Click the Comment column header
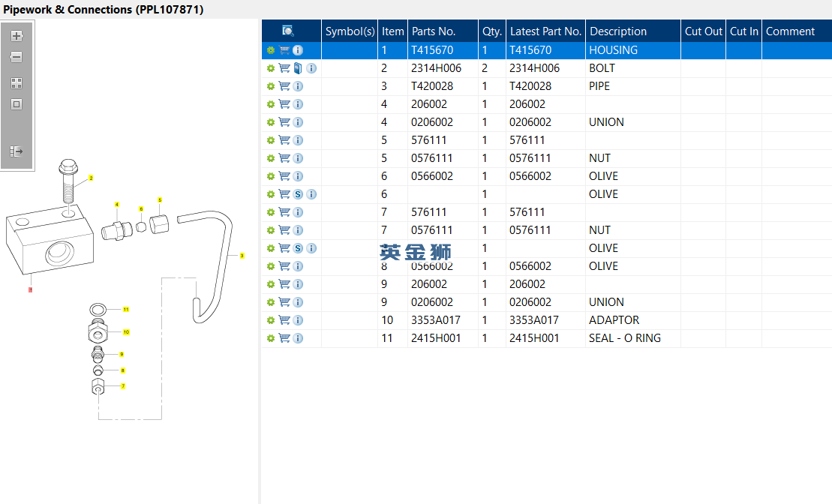Image resolution: width=832 pixels, height=504 pixels. (x=797, y=31)
